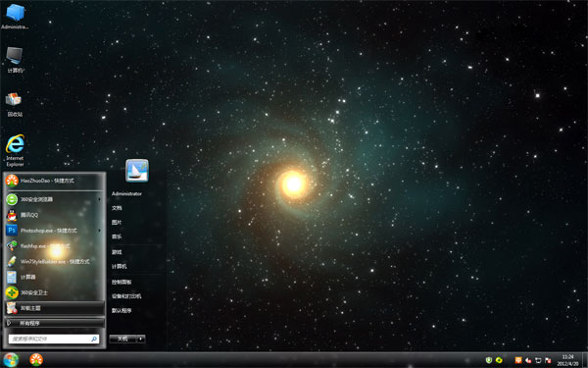Open flashfxp.exe shortcut in start menu
Screen dimensions: 588x368
point(54,246)
